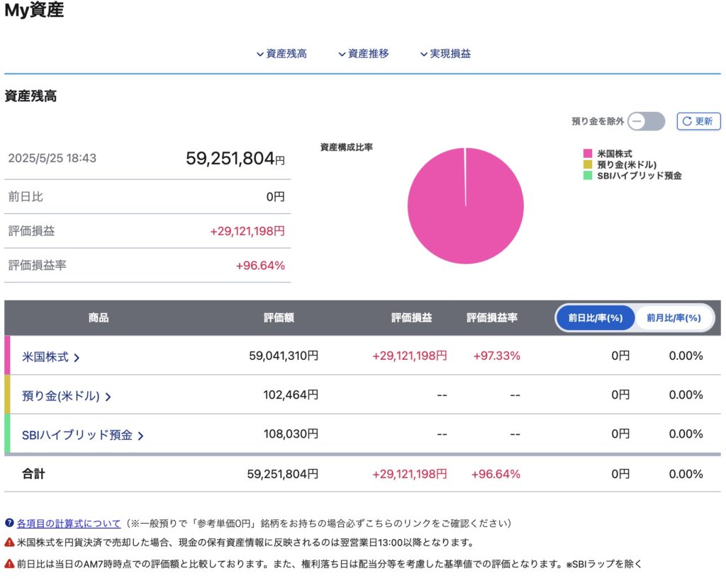Click the arrow icon next to SBIハイブリッド預金
The height and width of the screenshot is (588, 726).
[140, 436]
